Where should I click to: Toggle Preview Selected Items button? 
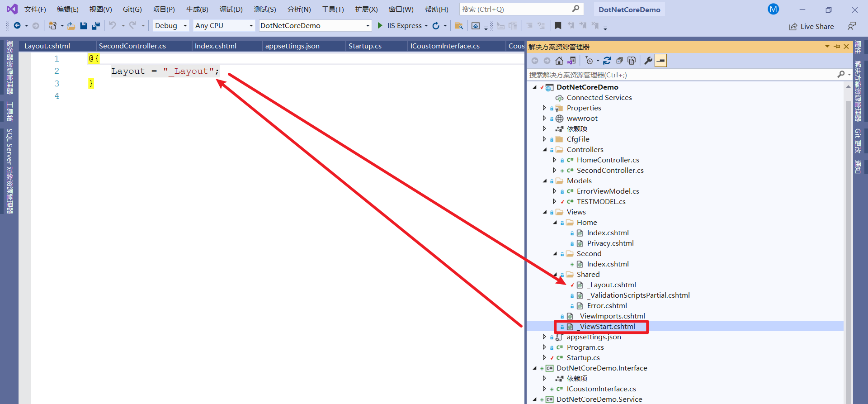point(660,61)
